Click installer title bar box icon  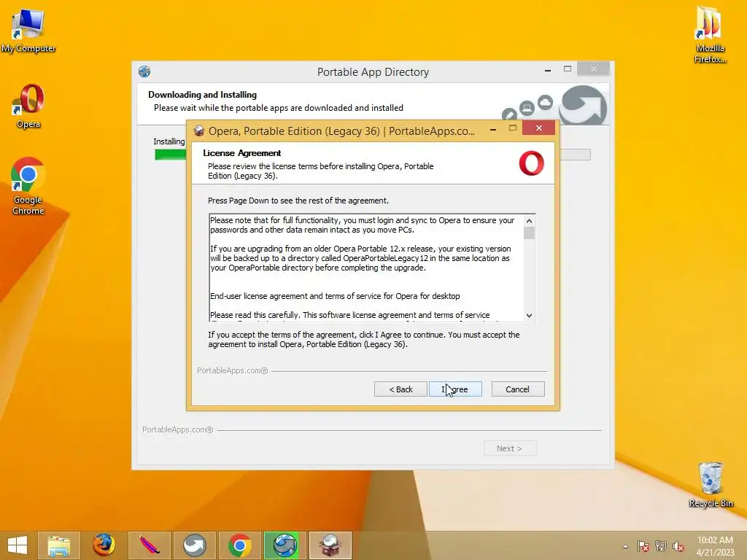(x=198, y=131)
